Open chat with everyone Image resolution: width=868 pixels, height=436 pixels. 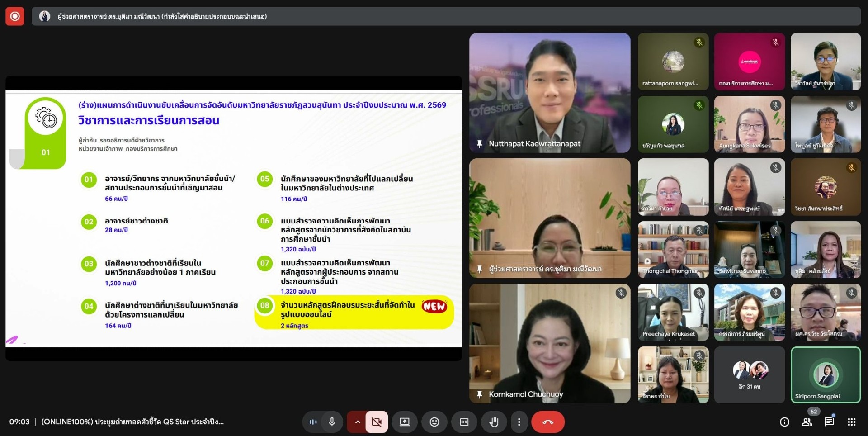pyautogui.click(x=829, y=422)
